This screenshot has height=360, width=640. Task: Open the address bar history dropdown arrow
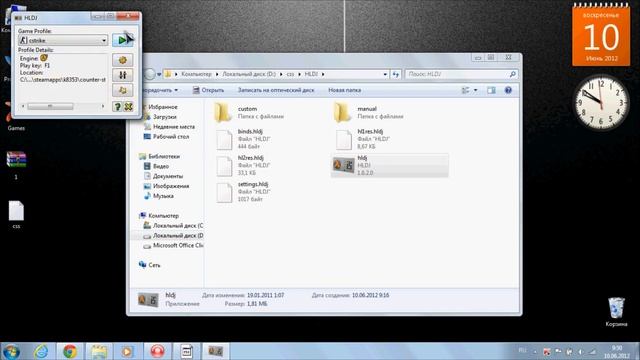click(385, 74)
